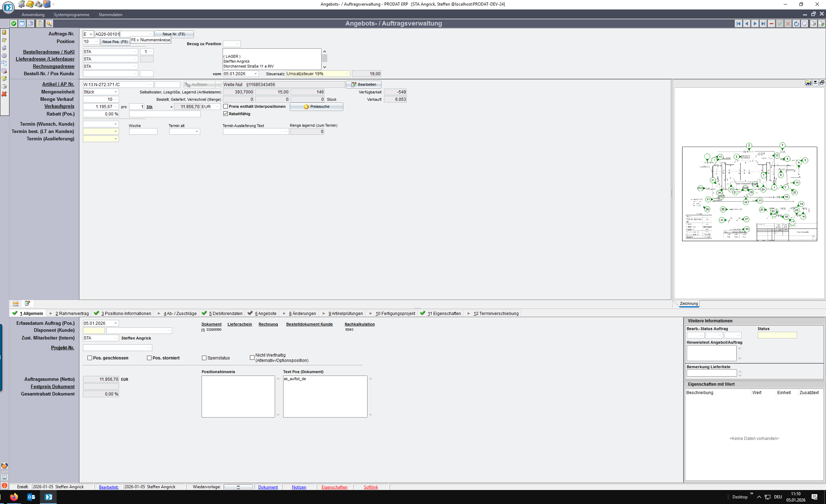Expand the Termin (Wunsch, Kunde) date dropdown
Viewport: 826px width, 504px height.
[115, 124]
